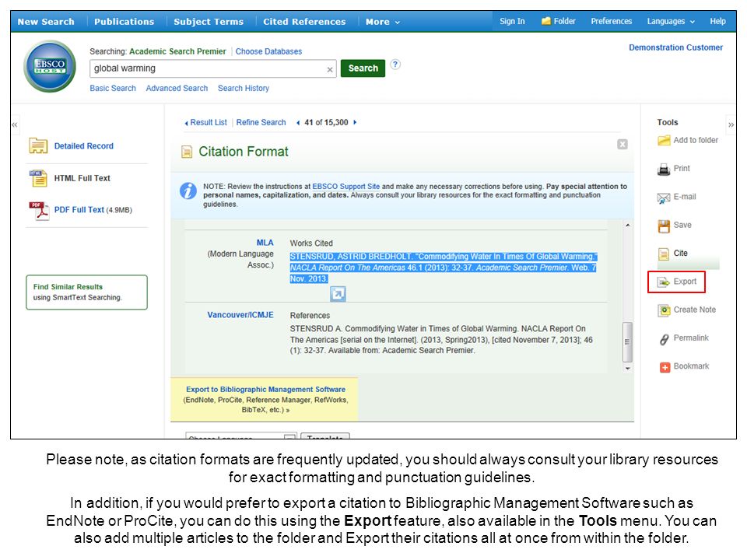Open the Publications tab
This screenshot has width=747, height=560.
(x=124, y=22)
